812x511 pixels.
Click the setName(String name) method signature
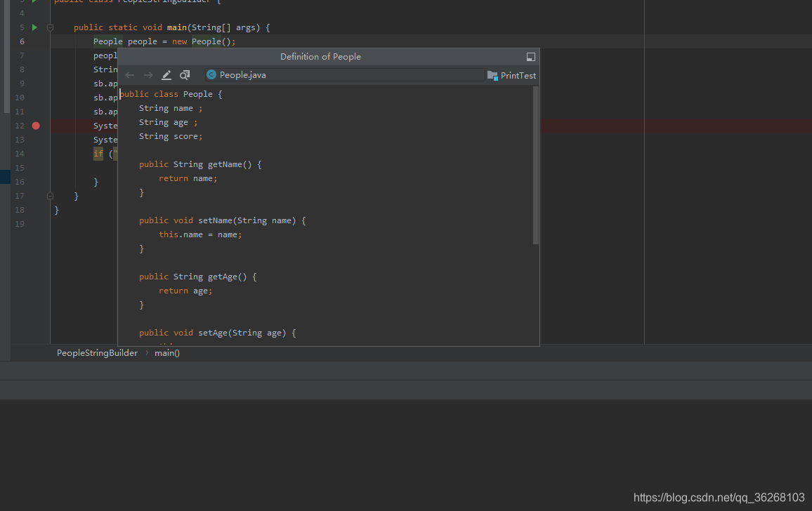pyautogui.click(x=223, y=220)
